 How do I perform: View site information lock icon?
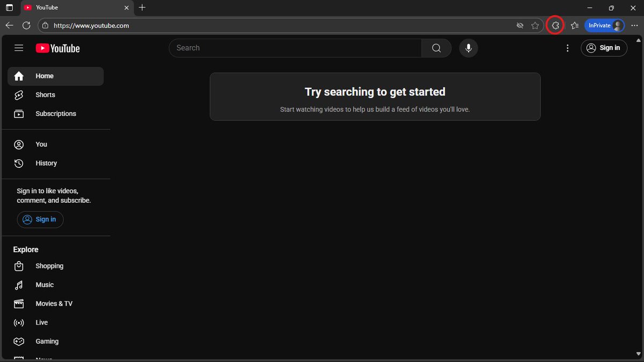coord(45,25)
